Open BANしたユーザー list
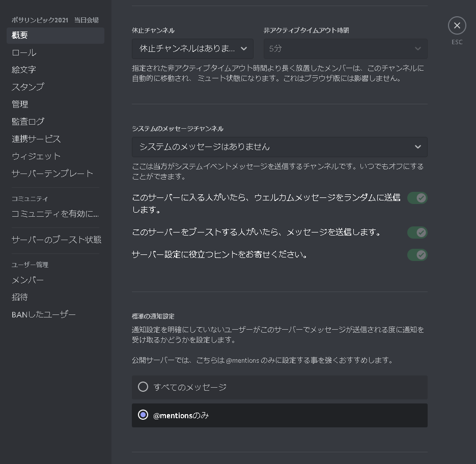 tap(55, 314)
